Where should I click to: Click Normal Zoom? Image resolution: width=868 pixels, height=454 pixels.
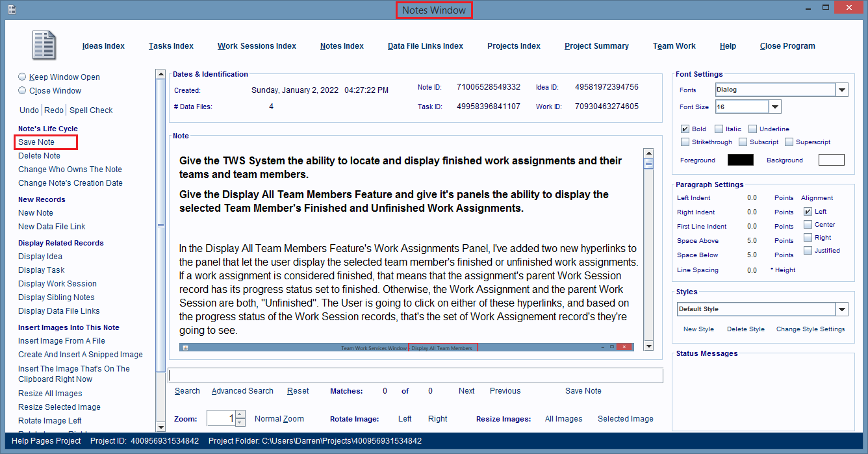click(279, 419)
